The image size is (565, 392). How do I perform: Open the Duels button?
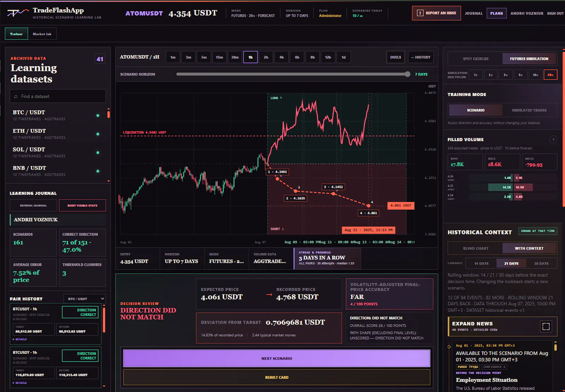pos(395,57)
